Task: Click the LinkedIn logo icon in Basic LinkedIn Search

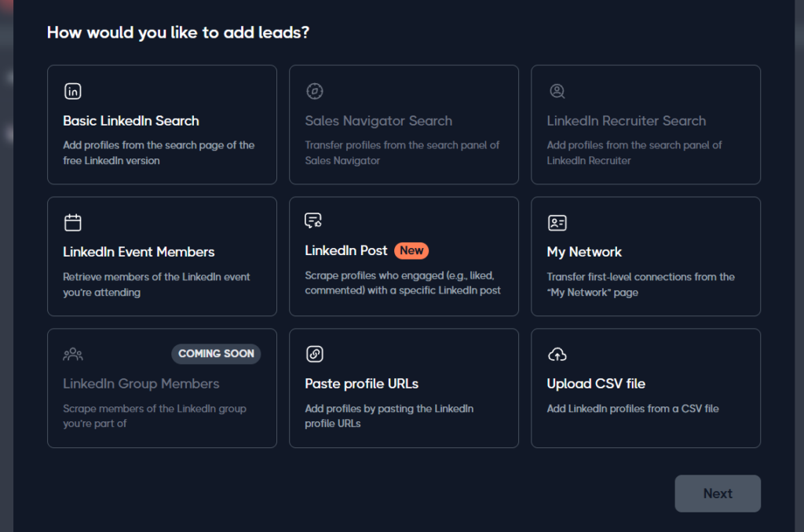Action: point(73,91)
